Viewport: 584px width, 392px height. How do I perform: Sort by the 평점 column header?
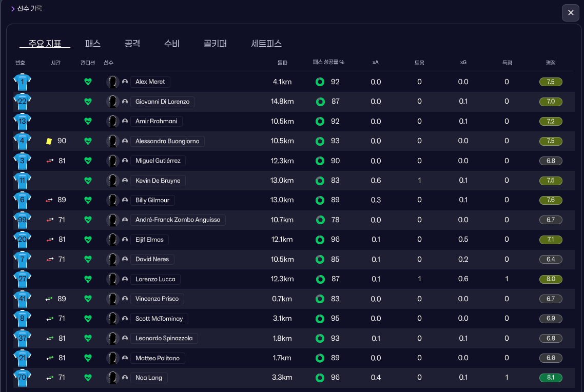(x=551, y=63)
